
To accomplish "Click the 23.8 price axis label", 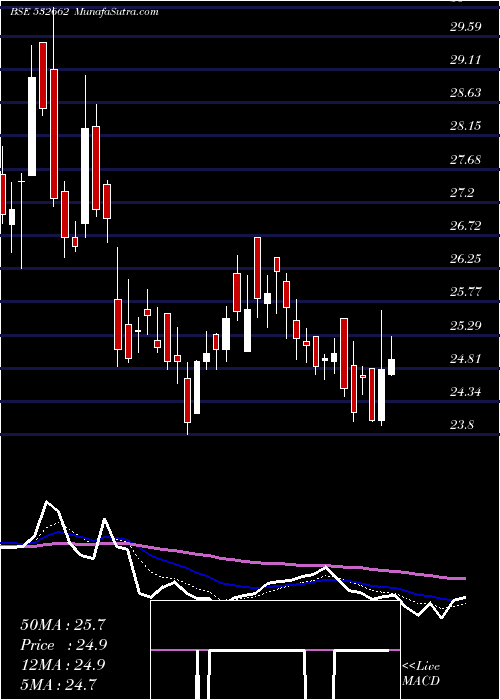I will [x=462, y=425].
